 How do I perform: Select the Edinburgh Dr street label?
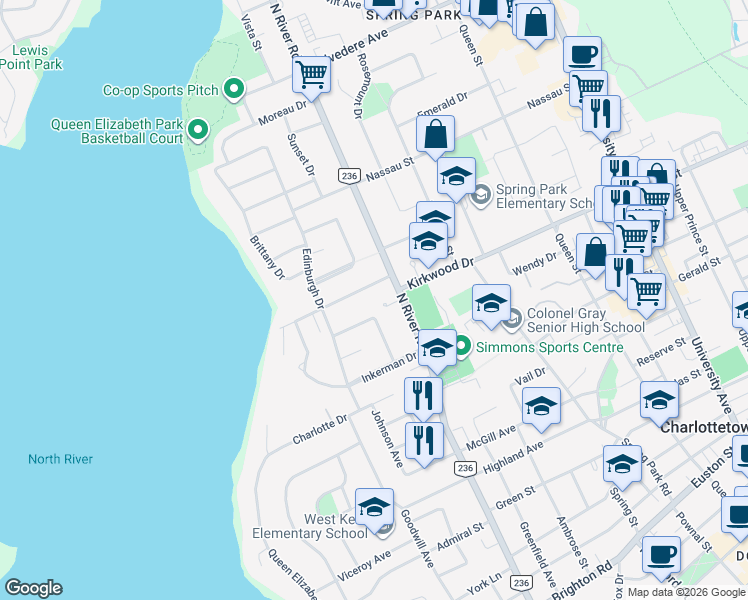click(x=313, y=279)
